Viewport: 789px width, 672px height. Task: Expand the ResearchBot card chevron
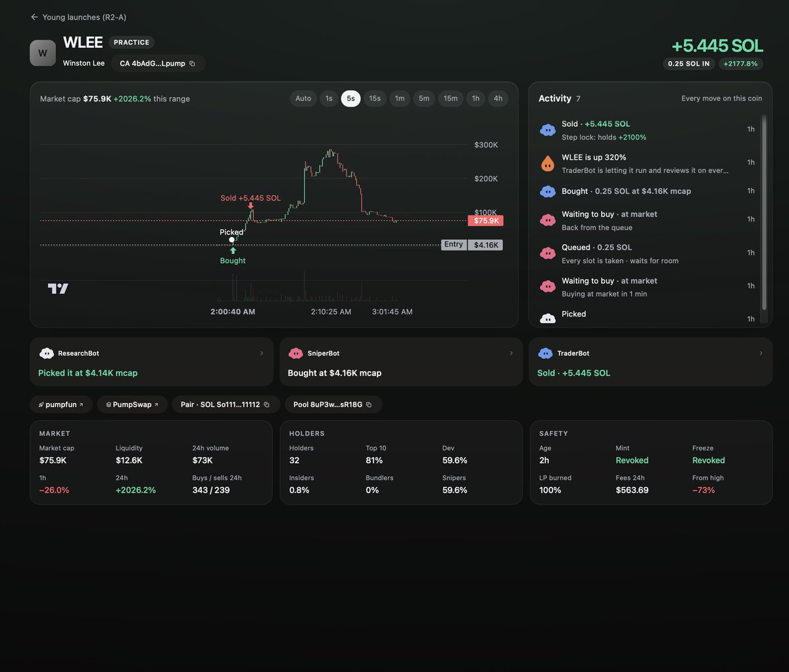pos(262,353)
